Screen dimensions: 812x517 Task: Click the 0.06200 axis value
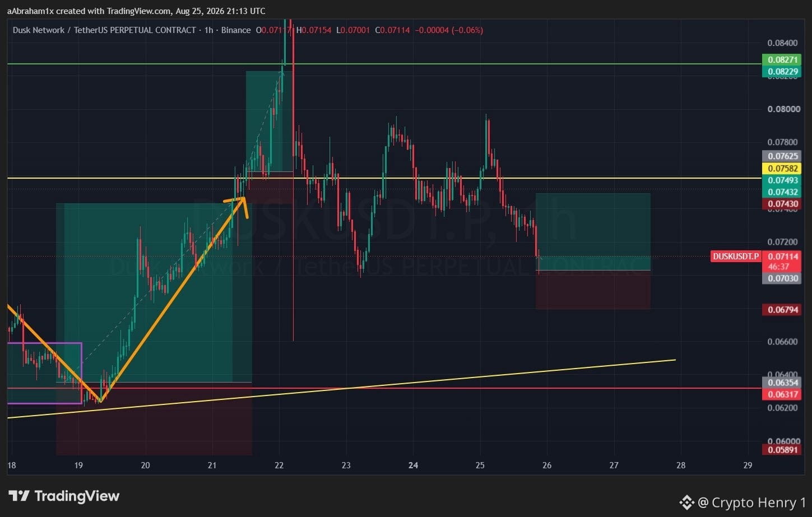pos(783,408)
